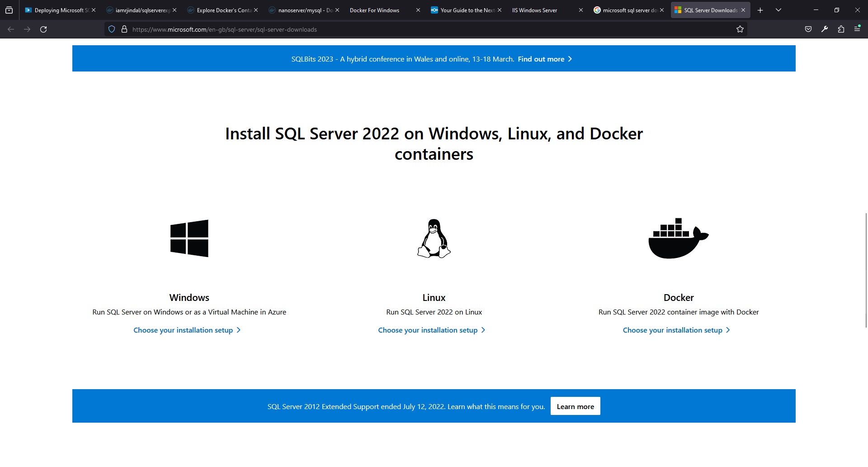Click 'Run SQL Server 2022 on Linux' text

click(x=434, y=312)
